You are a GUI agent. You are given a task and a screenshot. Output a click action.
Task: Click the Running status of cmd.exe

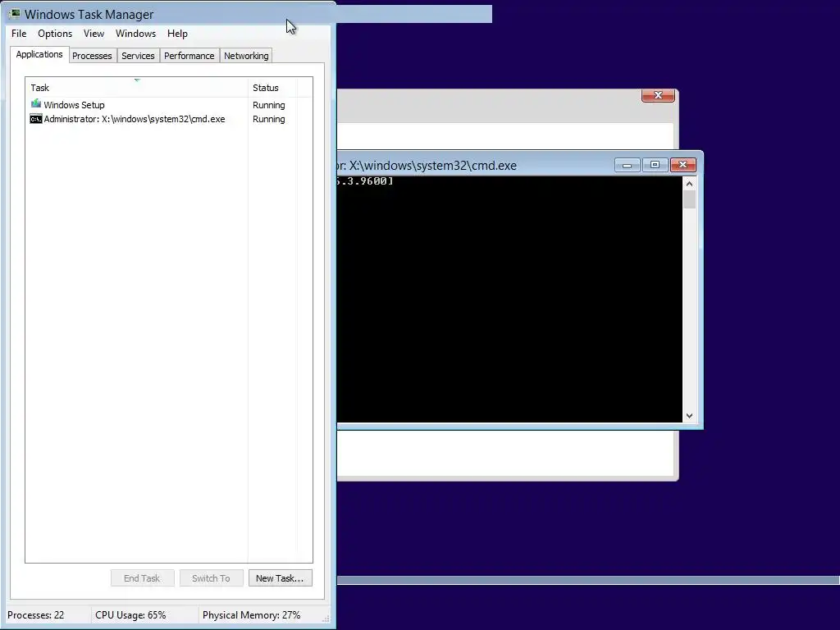(269, 119)
